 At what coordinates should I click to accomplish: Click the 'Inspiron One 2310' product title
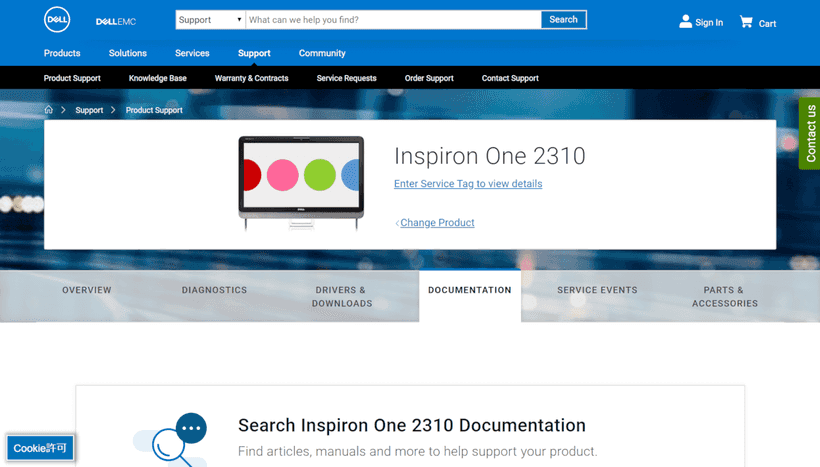[489, 156]
